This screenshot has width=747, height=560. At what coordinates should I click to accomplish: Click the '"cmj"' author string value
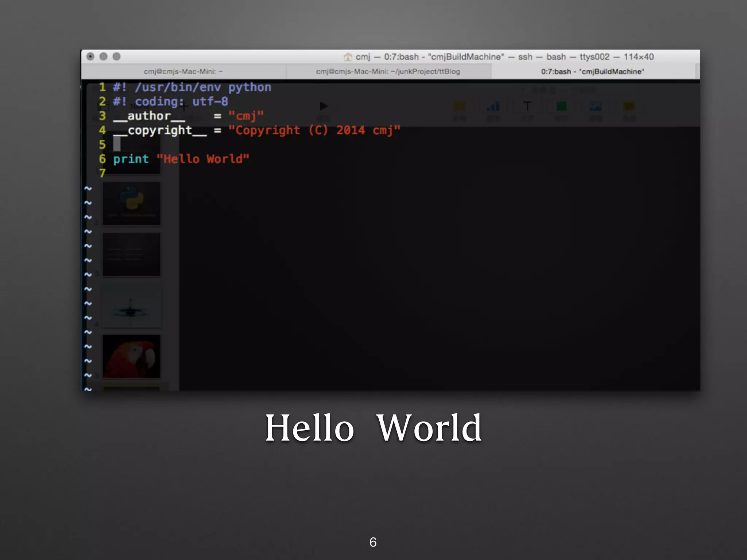(x=246, y=116)
